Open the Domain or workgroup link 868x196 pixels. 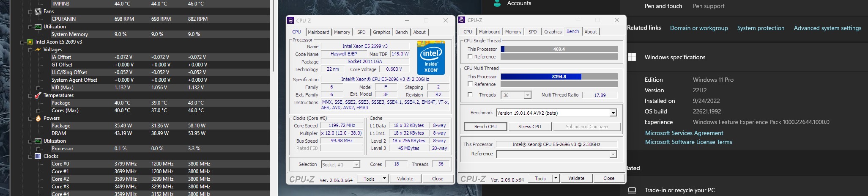(x=699, y=28)
